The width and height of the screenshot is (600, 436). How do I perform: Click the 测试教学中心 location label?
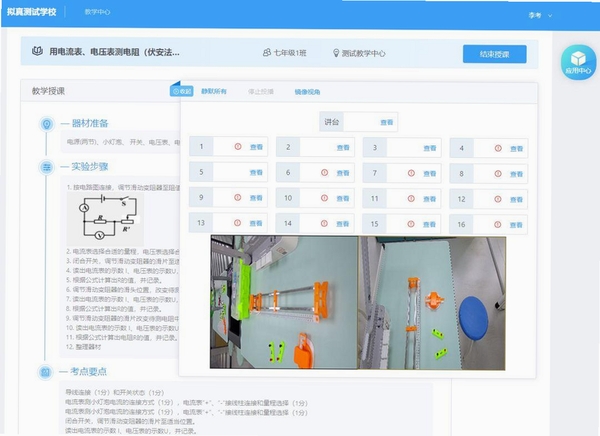click(364, 53)
